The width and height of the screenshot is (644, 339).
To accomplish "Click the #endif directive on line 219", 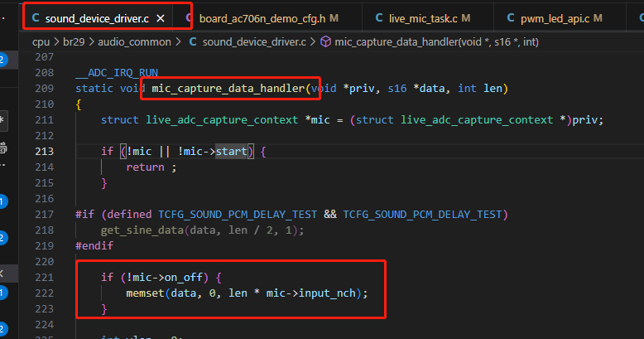I will coord(94,246).
